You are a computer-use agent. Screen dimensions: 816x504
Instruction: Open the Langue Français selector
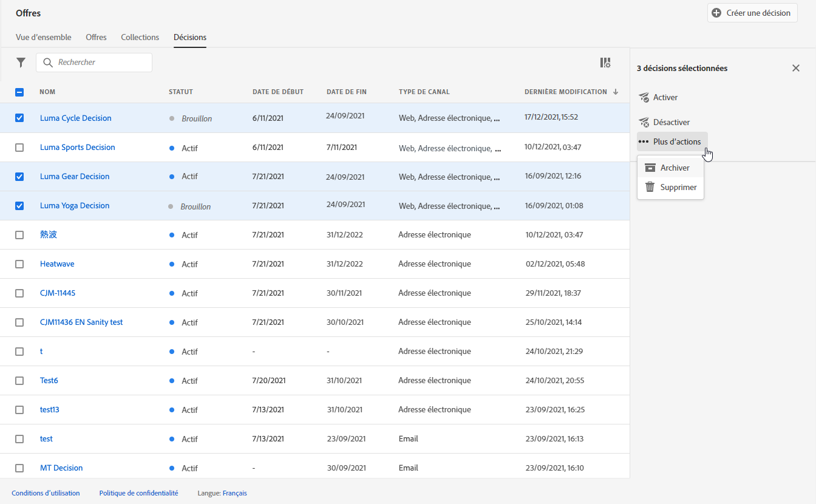[x=234, y=493]
